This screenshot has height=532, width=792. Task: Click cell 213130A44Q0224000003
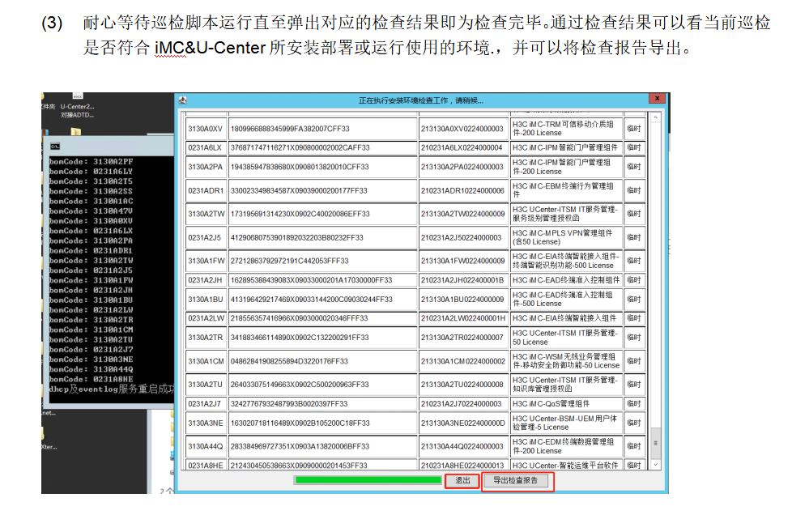(x=462, y=446)
